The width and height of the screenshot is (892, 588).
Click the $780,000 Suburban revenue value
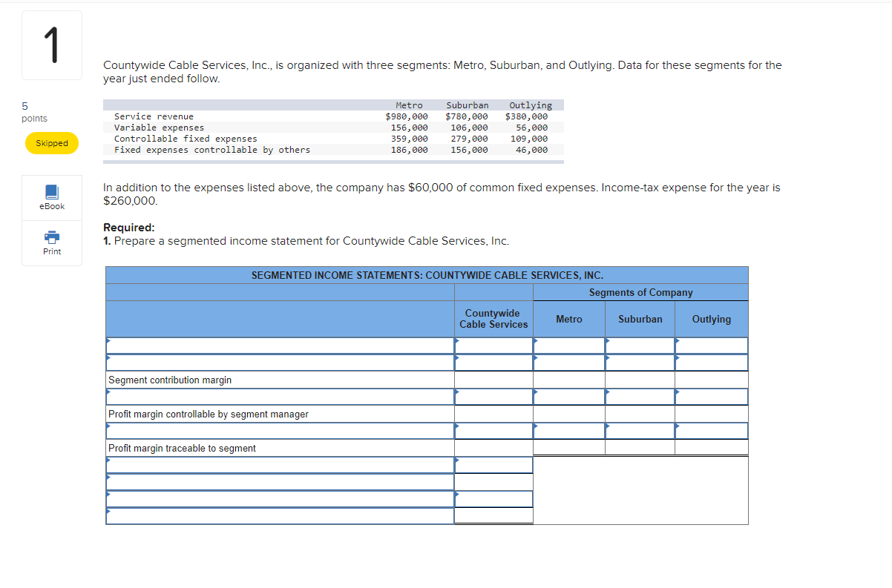[x=467, y=116]
